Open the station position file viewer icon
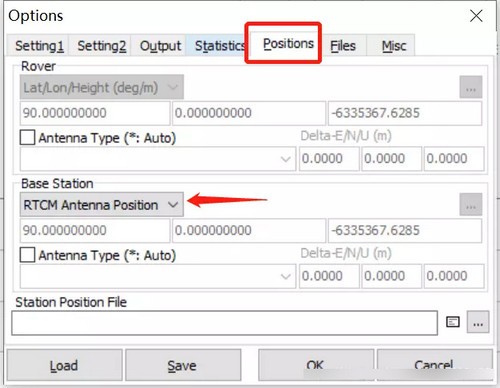 [x=453, y=322]
